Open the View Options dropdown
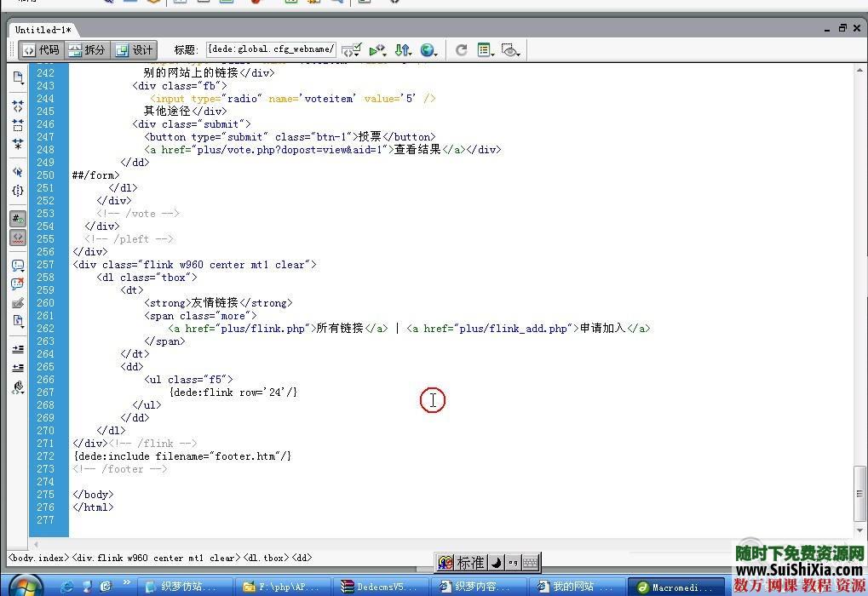 click(486, 50)
